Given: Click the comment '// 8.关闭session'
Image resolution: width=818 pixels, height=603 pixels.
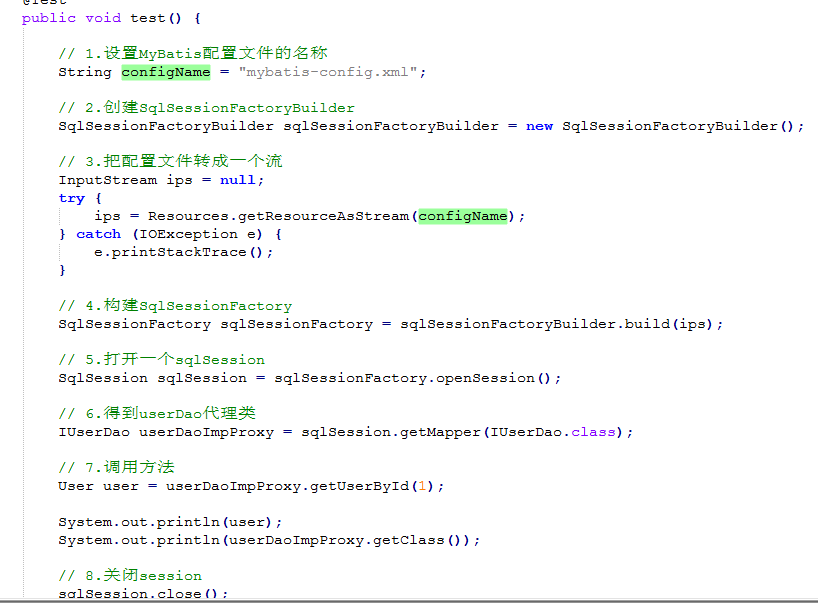Looking at the screenshot, I should pyautogui.click(x=130, y=575).
